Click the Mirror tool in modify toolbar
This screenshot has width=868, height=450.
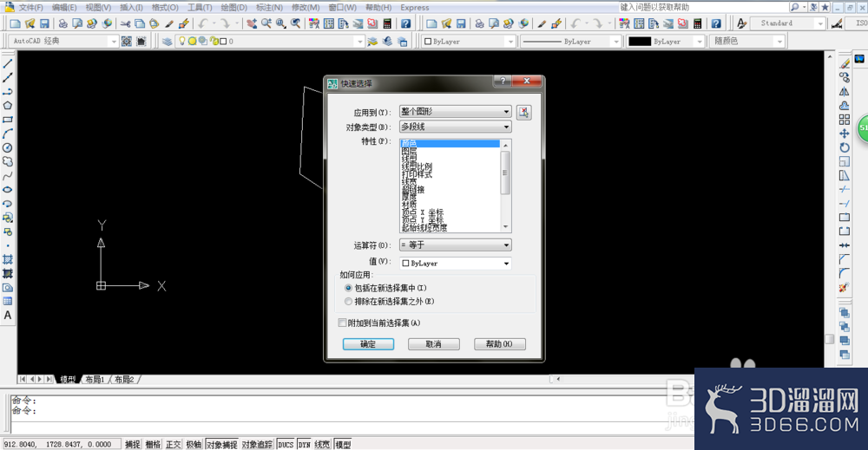[x=845, y=91]
